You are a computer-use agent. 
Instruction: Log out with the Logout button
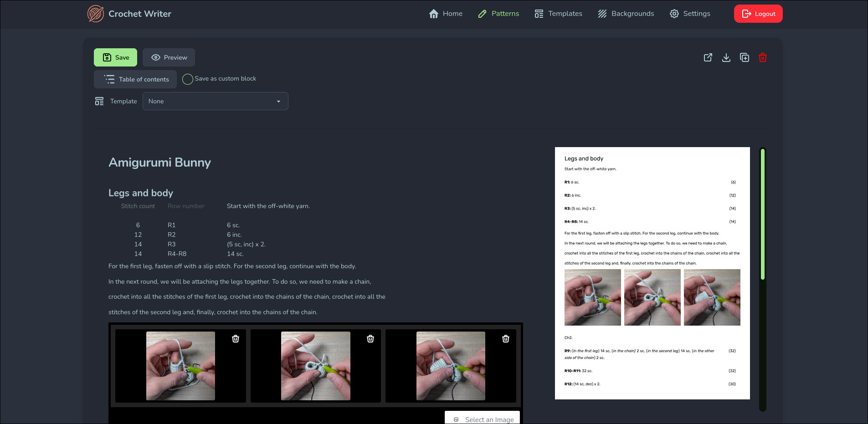click(x=758, y=14)
